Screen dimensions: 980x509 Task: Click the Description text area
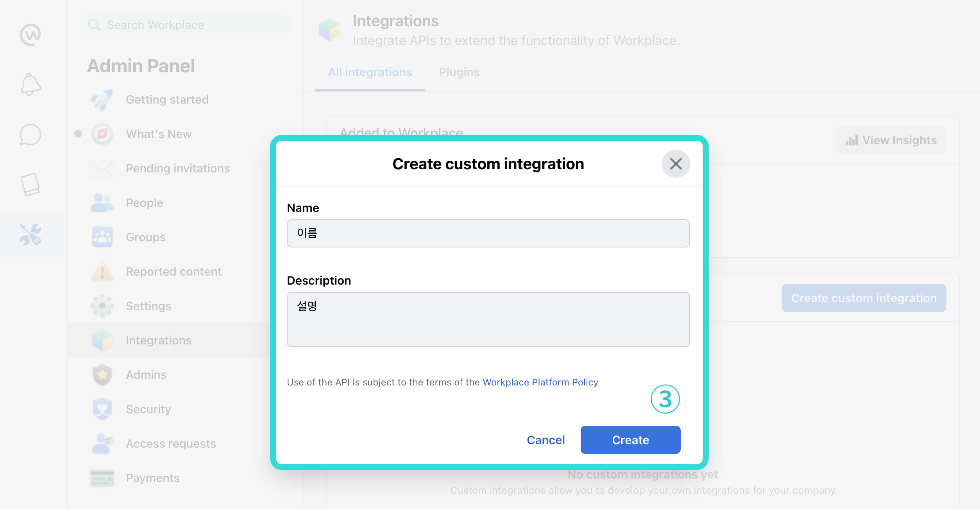click(488, 319)
